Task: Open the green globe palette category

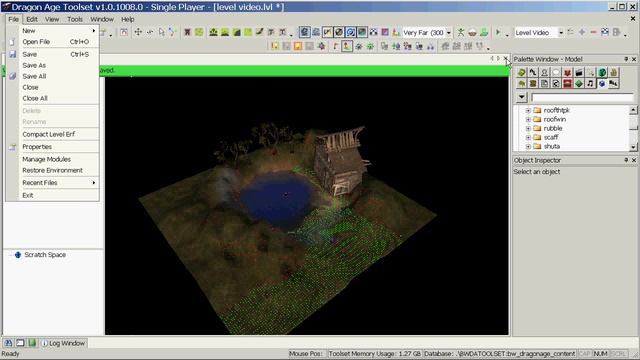Action: click(x=602, y=73)
